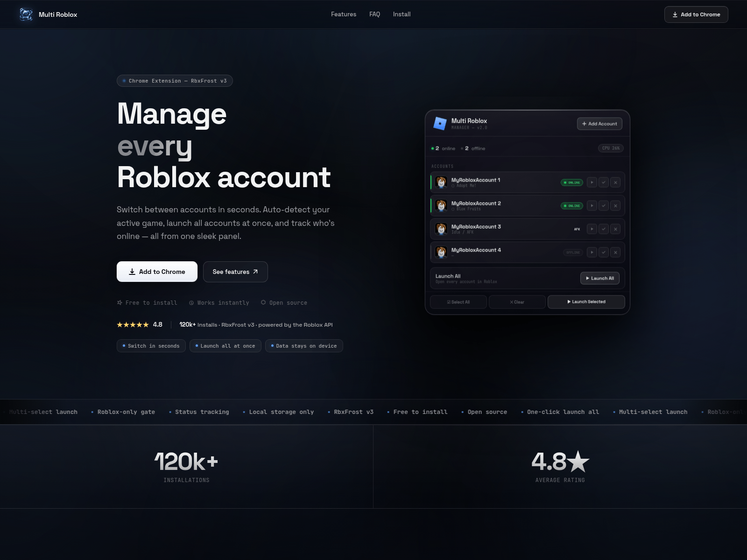
Task: Click the Works instantly text
Action: (223, 303)
